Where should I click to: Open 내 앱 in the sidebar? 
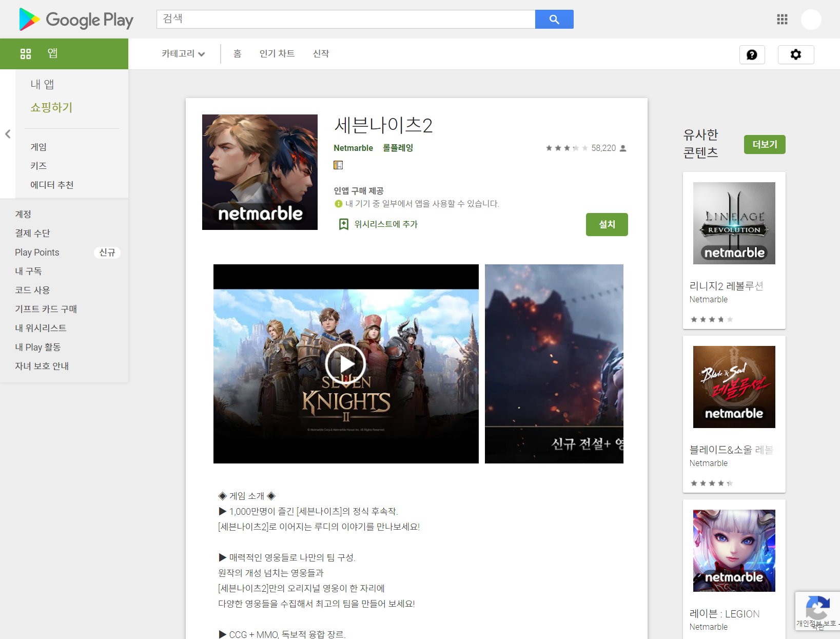[x=42, y=84]
